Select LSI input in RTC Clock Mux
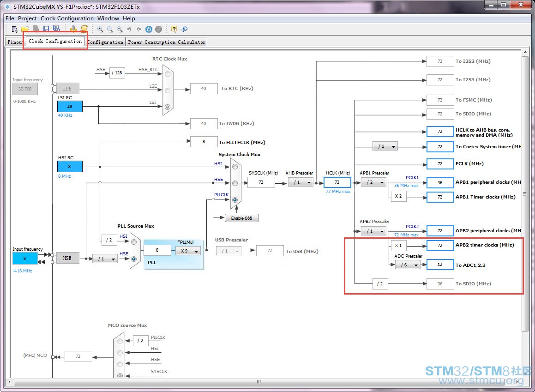This screenshot has width=535, height=392. (x=168, y=107)
